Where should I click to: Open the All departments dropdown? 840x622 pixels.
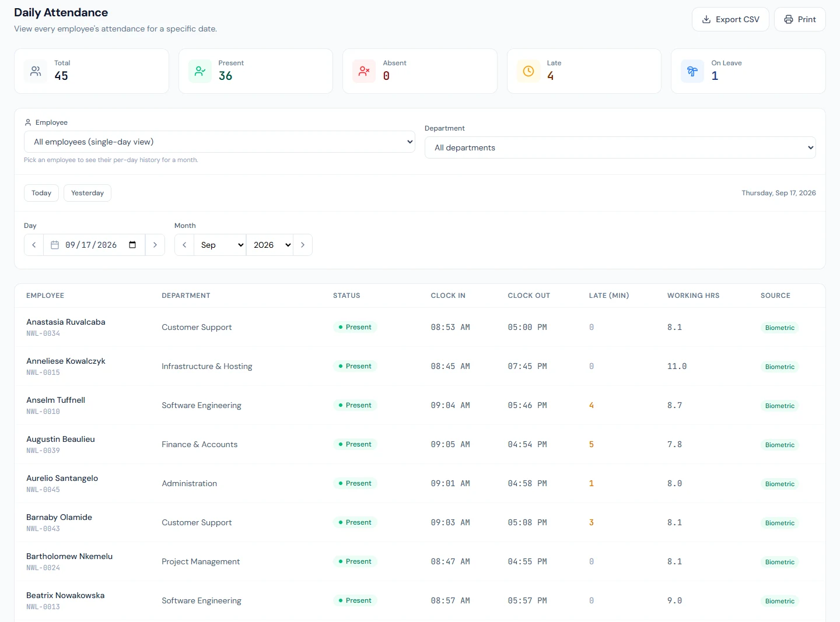pyautogui.click(x=620, y=147)
